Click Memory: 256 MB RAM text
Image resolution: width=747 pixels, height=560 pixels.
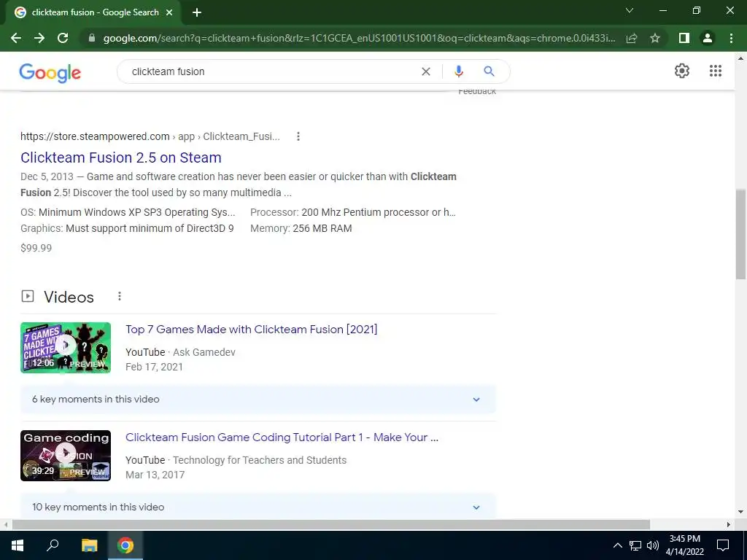click(301, 228)
